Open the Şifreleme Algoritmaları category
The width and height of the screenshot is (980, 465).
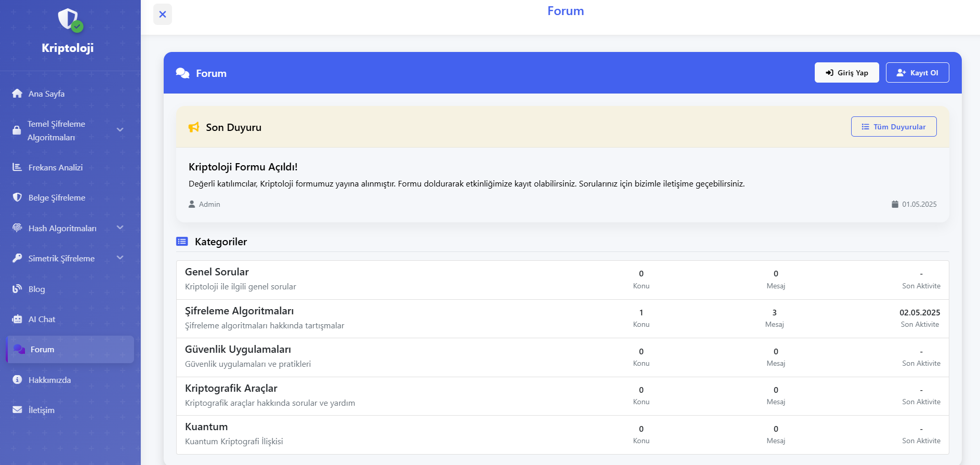pyautogui.click(x=239, y=311)
